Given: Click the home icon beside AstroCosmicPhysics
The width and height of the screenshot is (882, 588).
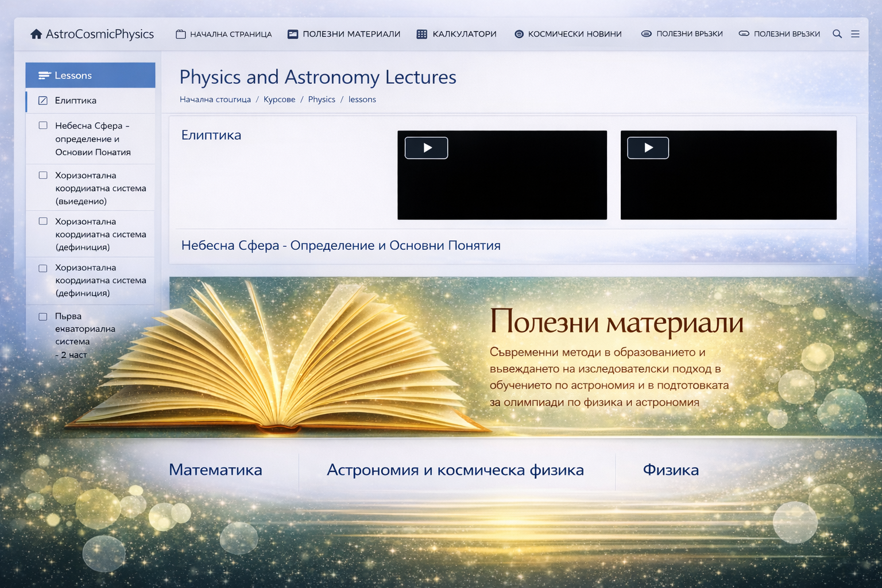Looking at the screenshot, I should point(37,34).
